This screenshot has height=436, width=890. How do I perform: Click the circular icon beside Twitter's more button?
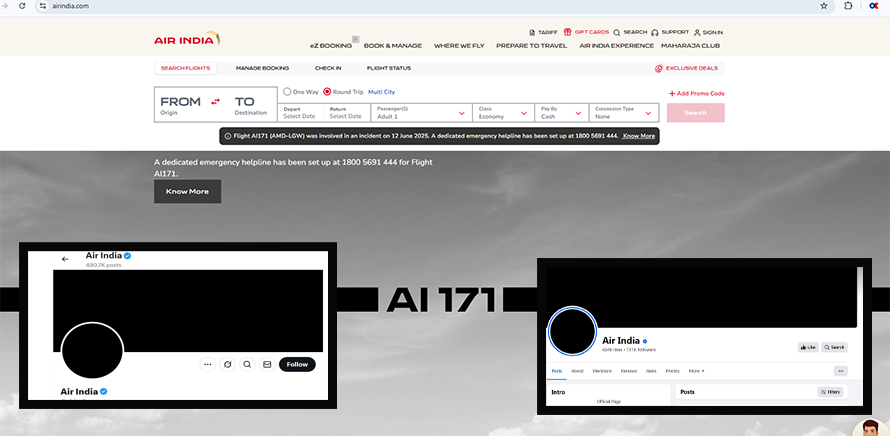click(227, 364)
